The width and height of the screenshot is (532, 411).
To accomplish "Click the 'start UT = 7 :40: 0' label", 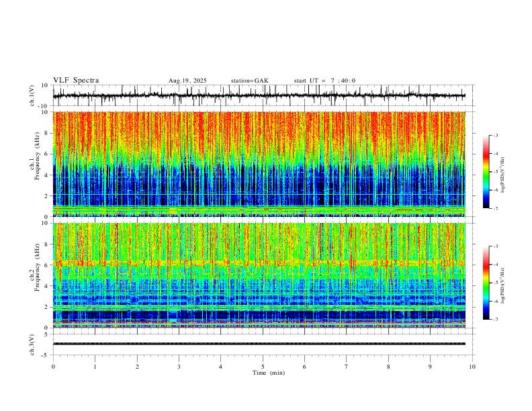I will [x=324, y=81].
